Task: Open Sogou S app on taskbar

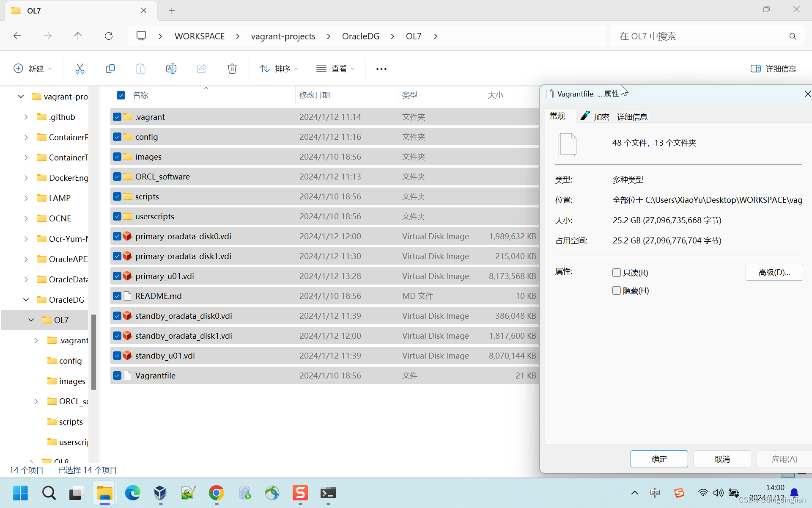Action: click(x=300, y=493)
